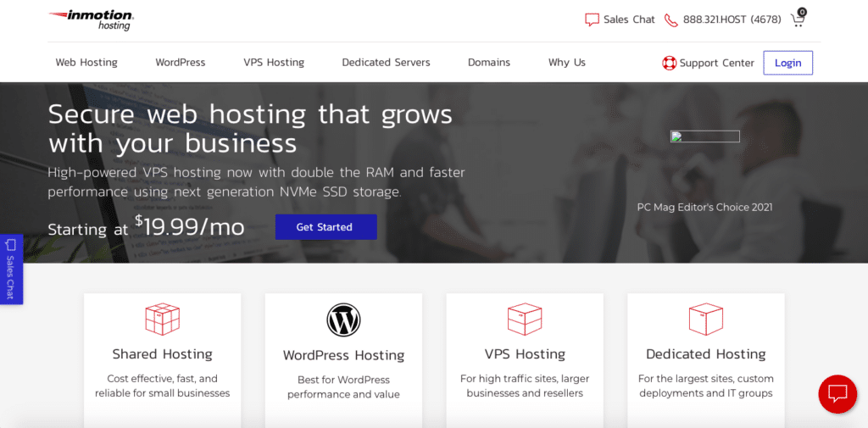
Task: Click "For high traffic sites, larger businesses" text
Action: click(x=525, y=386)
